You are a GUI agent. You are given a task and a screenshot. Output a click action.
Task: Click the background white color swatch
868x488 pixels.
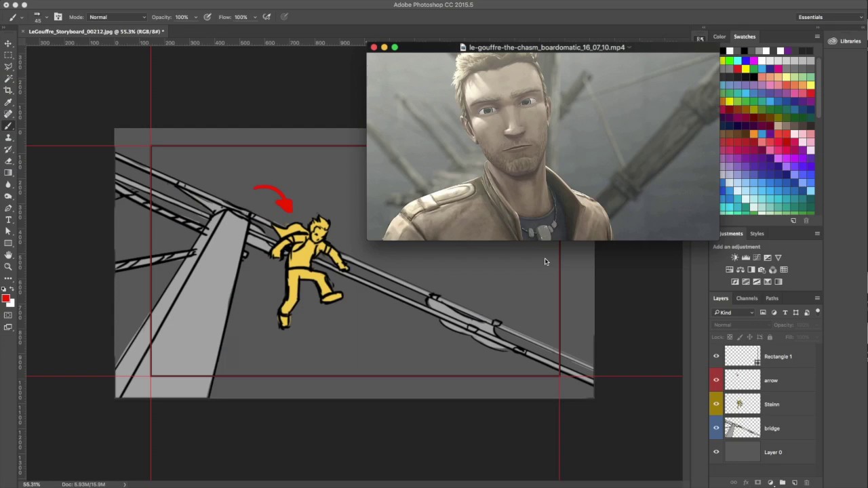coord(12,302)
